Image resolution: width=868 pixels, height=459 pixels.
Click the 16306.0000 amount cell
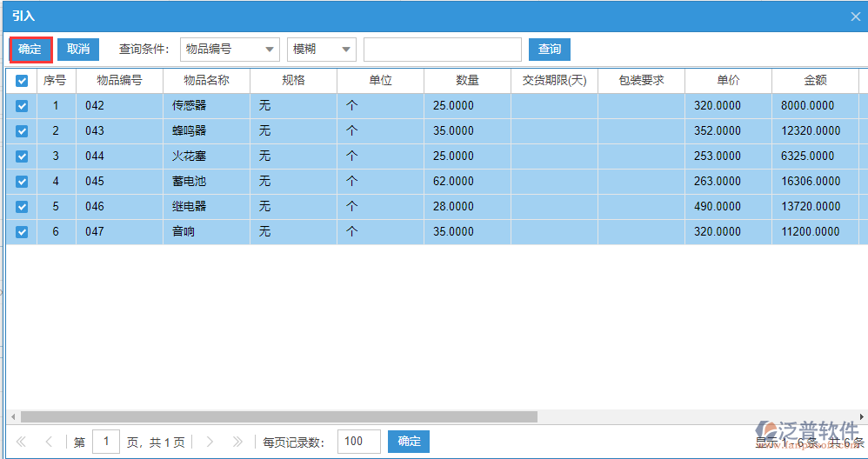pyautogui.click(x=815, y=182)
